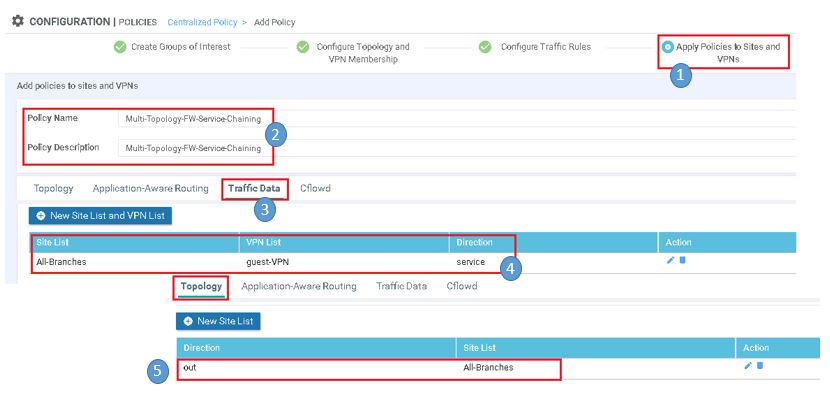Click the Create Groups of Interest checkmark icon
The image size is (830, 399).
point(120,47)
